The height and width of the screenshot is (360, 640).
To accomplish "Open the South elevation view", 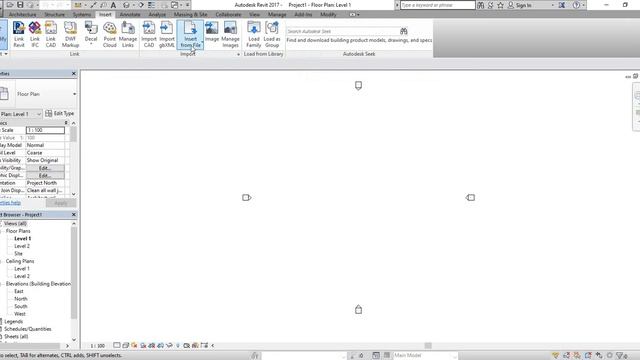I will [21, 307].
